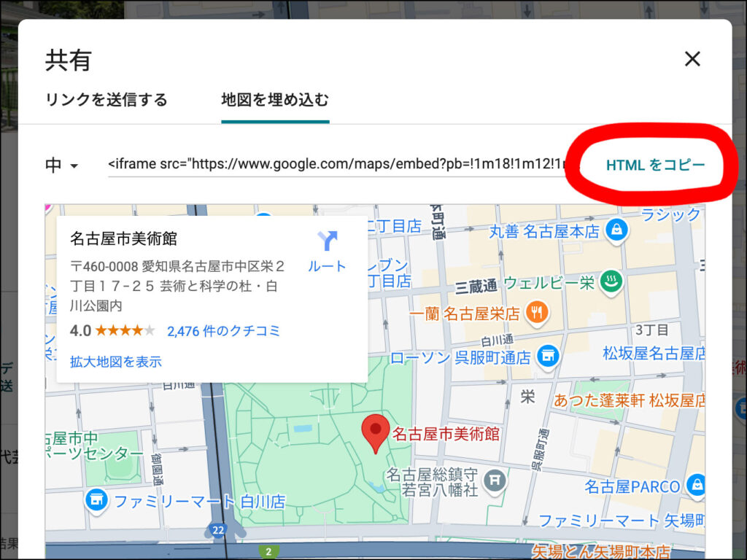Screen dimensions: 747x560
Task: Click 松坂屋名古屋店 map label
Action: pyautogui.click(x=654, y=354)
